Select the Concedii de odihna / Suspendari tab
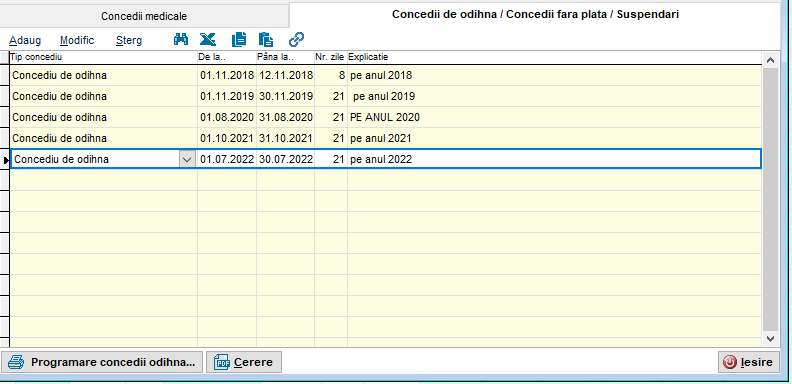The width and height of the screenshot is (792, 384). coord(535,15)
